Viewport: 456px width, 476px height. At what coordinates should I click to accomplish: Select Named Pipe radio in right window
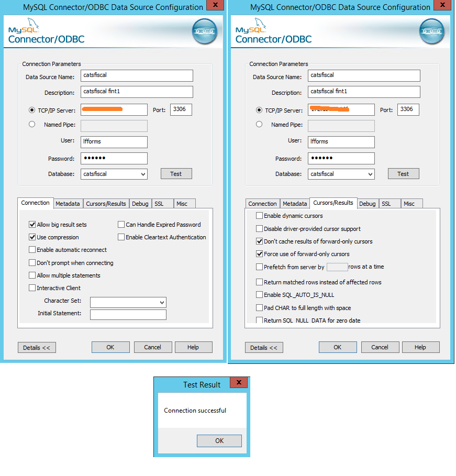coord(259,125)
